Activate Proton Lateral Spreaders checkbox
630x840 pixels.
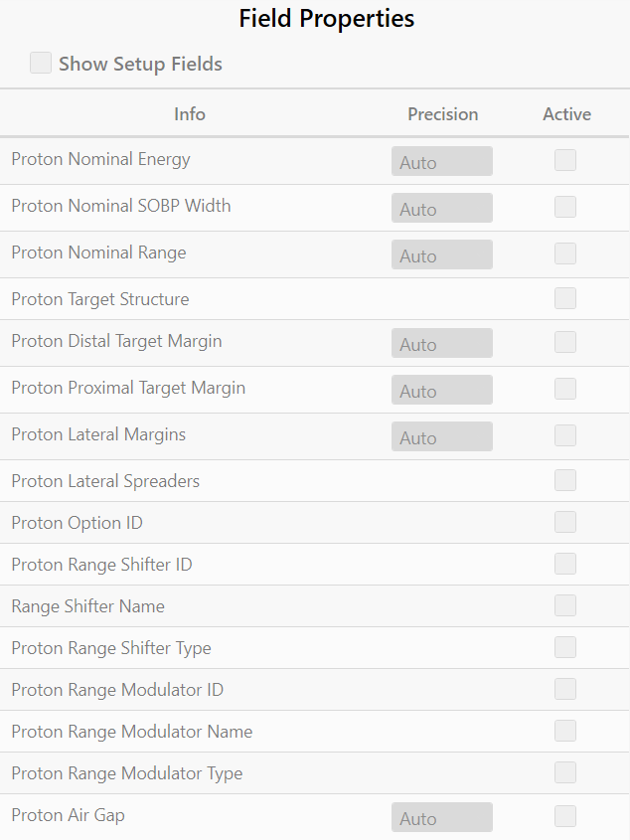pyautogui.click(x=565, y=480)
